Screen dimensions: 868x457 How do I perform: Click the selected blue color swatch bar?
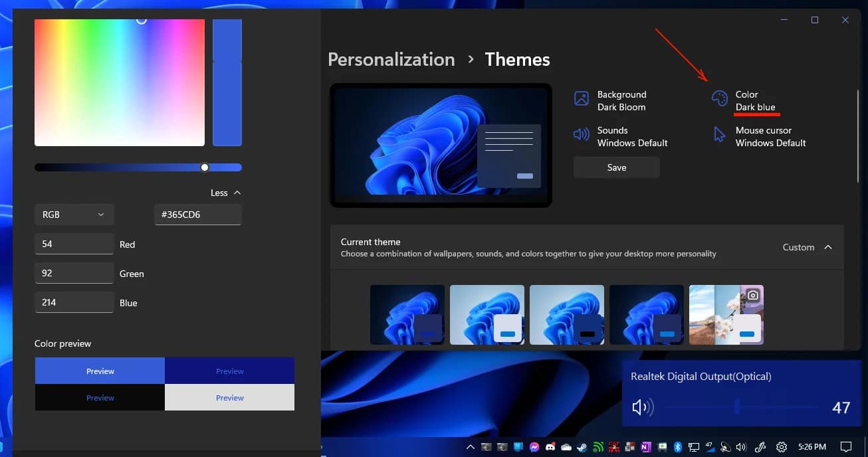227,82
